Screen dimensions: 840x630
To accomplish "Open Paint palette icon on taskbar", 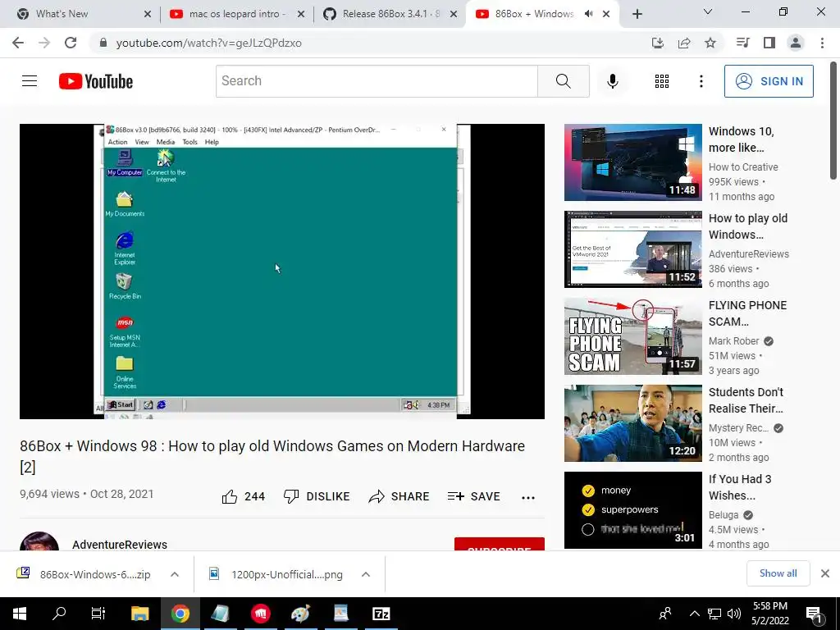I will (300, 614).
